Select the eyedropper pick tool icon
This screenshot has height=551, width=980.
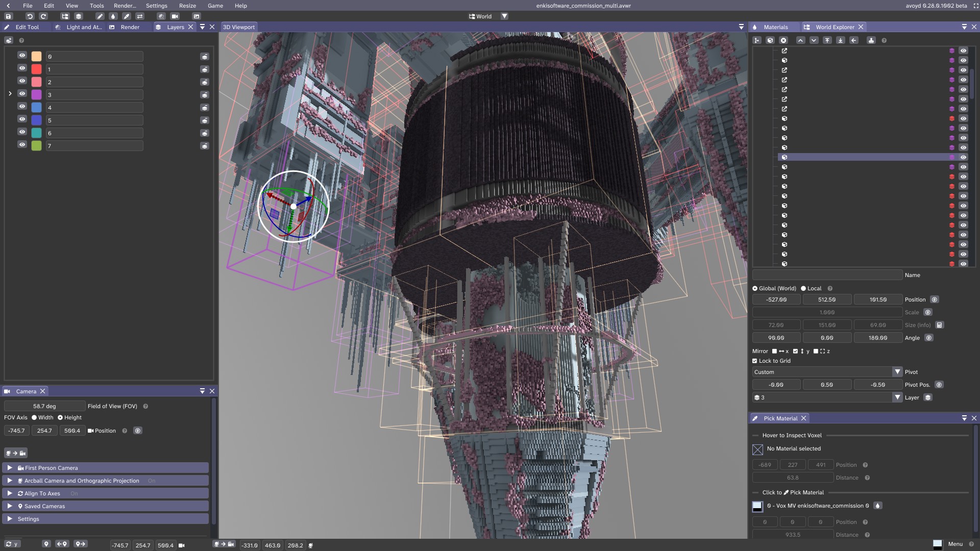pyautogui.click(x=127, y=16)
